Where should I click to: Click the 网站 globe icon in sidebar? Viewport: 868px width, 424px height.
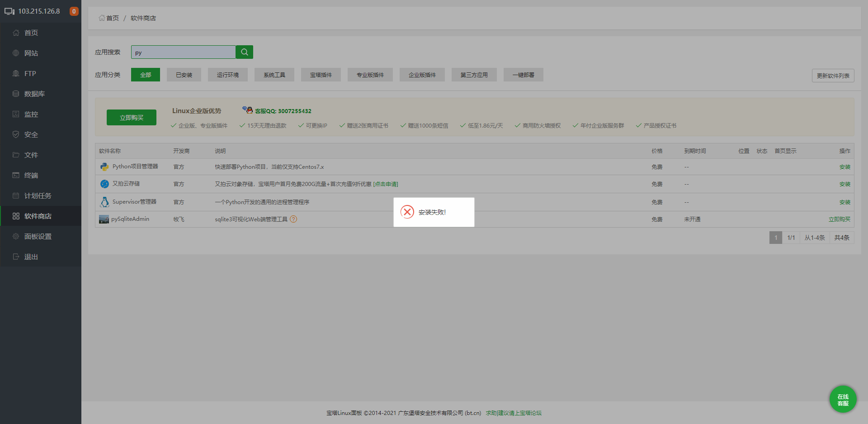coord(16,53)
